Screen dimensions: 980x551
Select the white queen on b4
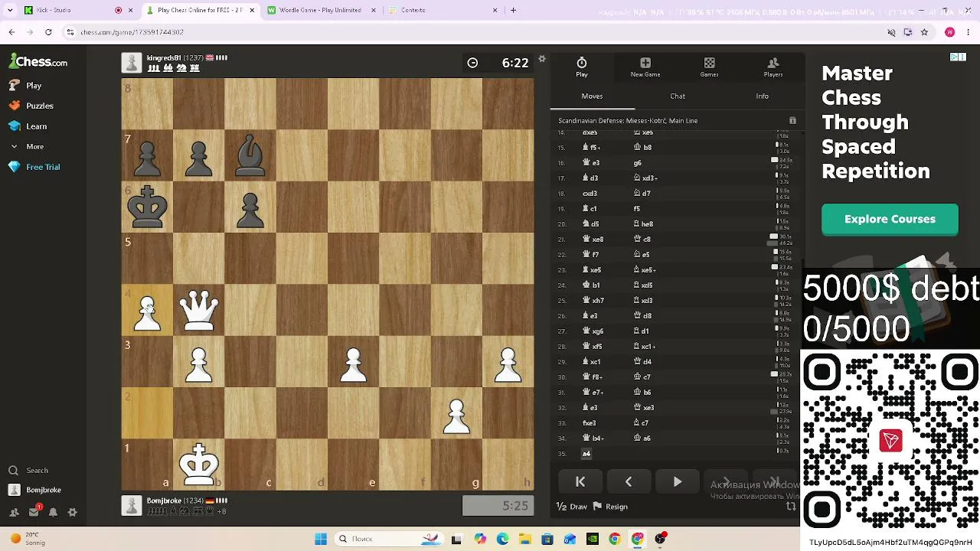point(199,310)
